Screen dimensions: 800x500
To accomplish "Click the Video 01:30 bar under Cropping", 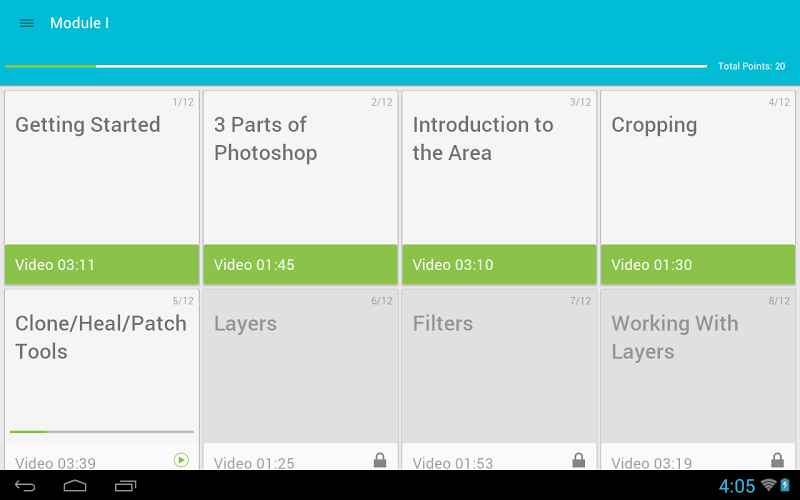I will [x=698, y=265].
